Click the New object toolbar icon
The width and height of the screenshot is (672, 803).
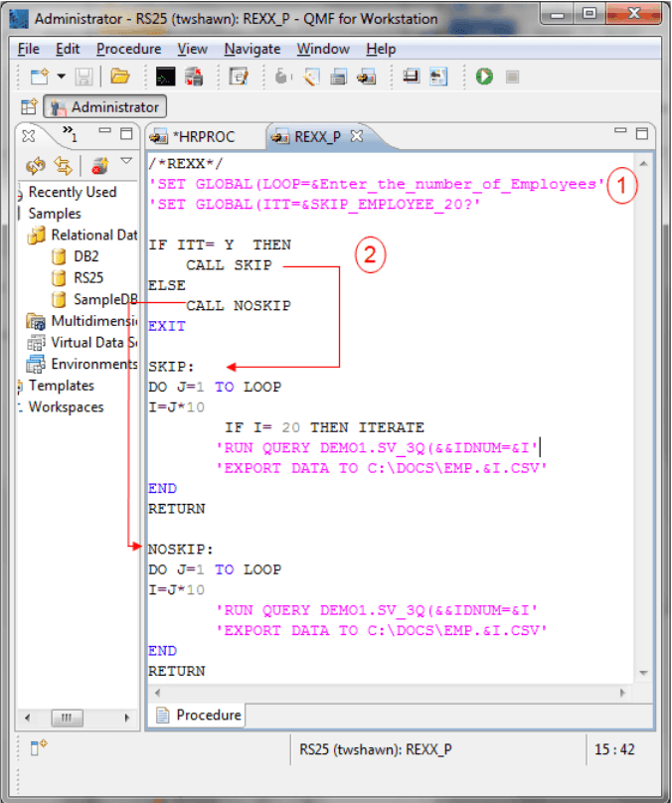coord(40,77)
